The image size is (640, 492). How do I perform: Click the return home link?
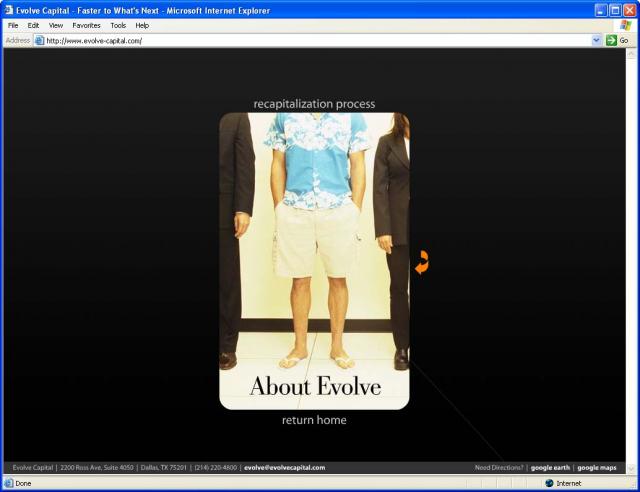click(314, 420)
